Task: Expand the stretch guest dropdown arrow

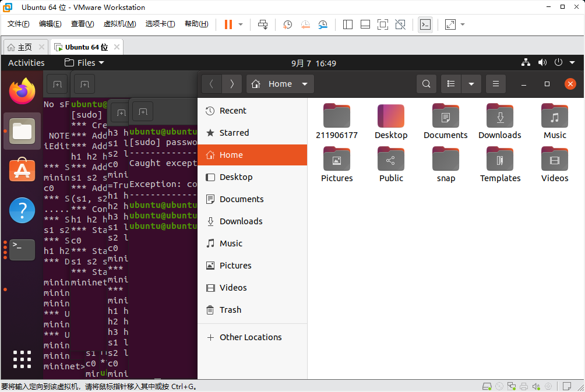Action: click(x=463, y=24)
